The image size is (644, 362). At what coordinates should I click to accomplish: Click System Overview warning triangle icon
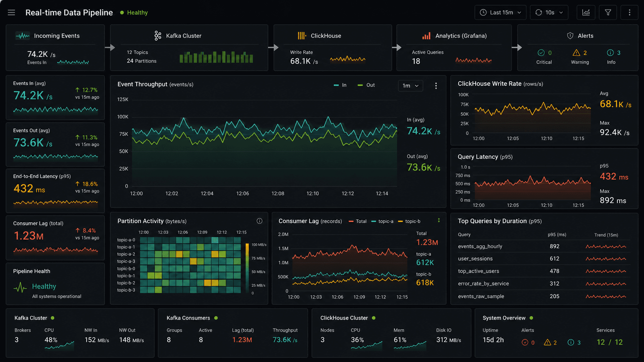(547, 342)
